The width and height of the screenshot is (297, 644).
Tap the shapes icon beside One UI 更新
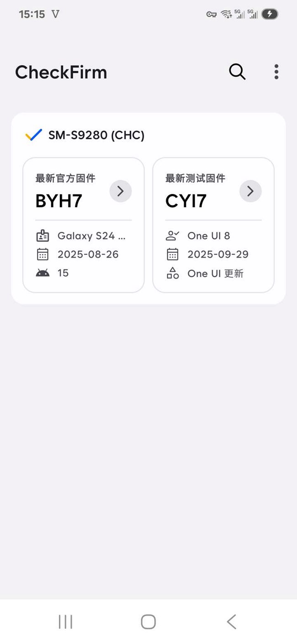[x=172, y=274]
